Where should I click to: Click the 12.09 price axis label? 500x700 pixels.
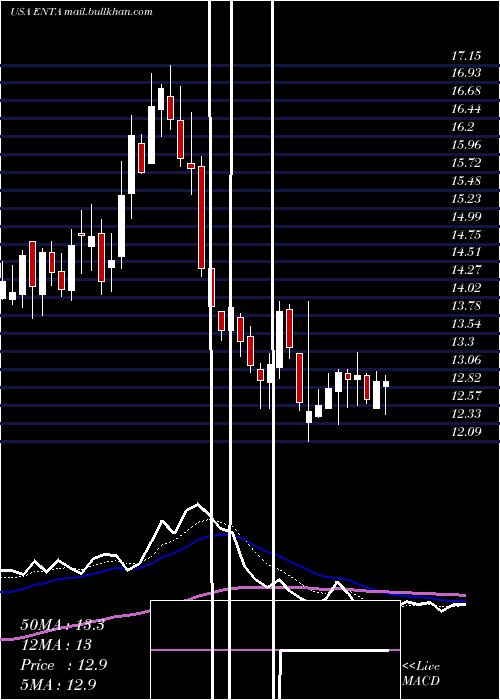[x=466, y=432]
